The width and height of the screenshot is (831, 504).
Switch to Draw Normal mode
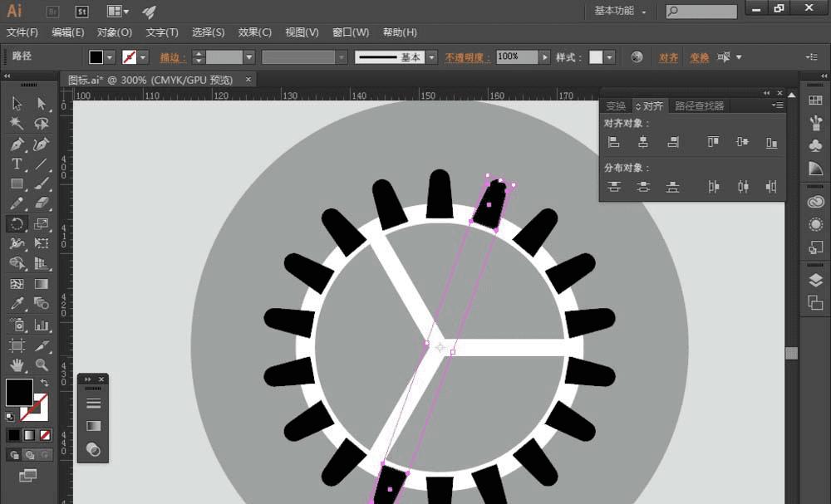[x=14, y=455]
